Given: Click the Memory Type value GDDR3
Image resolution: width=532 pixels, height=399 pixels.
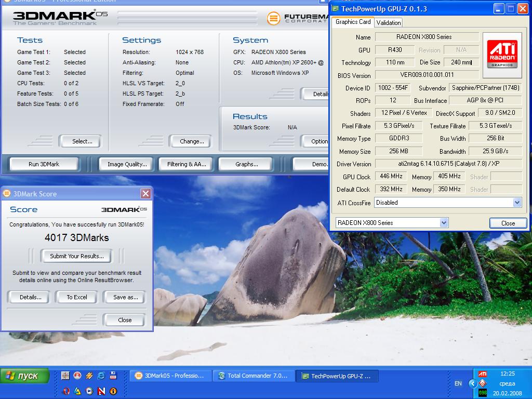Looking at the screenshot, I should click(398, 138).
